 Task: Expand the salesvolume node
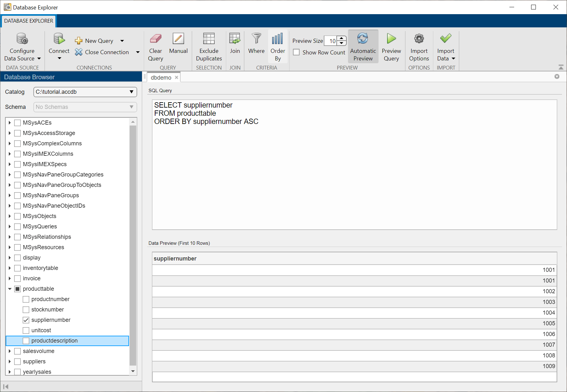(x=10, y=351)
